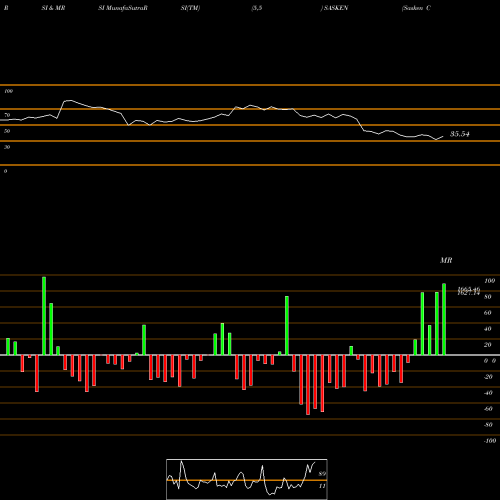
Task: Click the 40 label on the MR axis
Action: point(488,329)
